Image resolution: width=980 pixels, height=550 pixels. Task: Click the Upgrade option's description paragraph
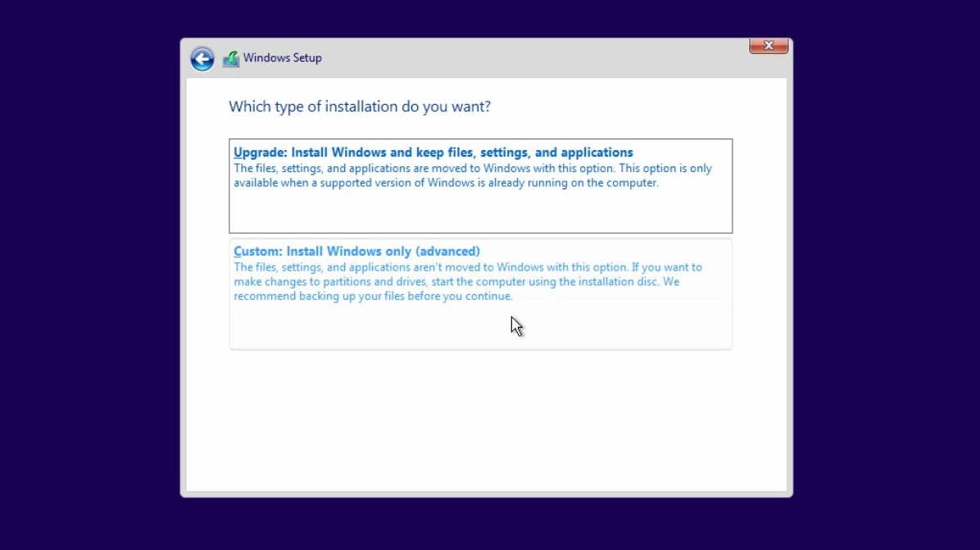pyautogui.click(x=472, y=175)
